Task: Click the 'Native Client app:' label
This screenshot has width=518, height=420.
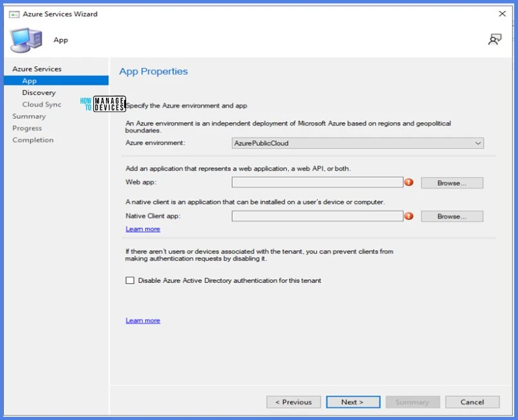Action: [153, 215]
